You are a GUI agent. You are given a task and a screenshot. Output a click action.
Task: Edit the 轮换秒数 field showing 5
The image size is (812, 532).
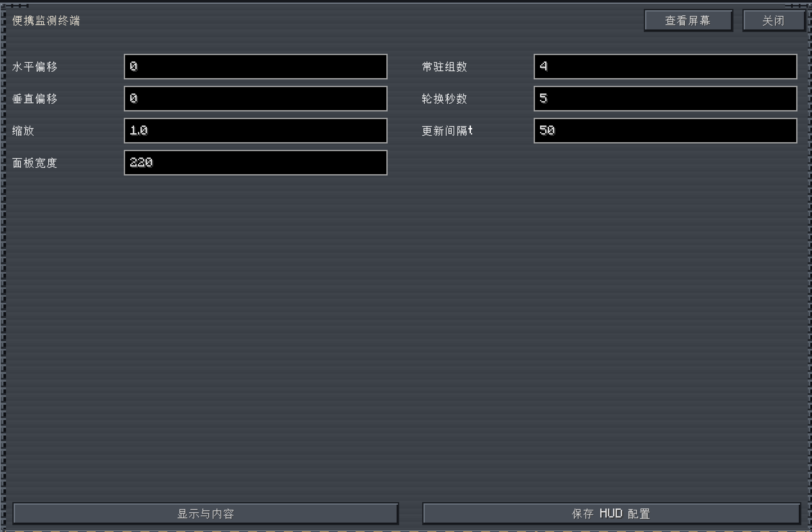666,99
